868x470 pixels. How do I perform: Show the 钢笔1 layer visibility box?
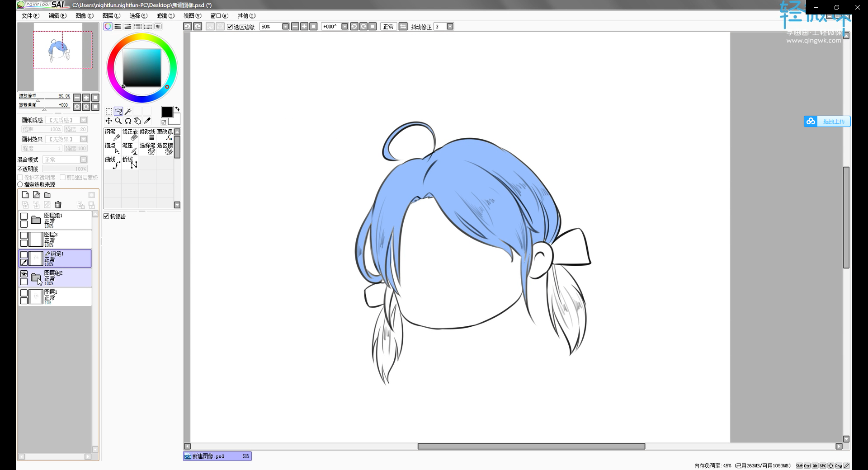tap(24, 255)
